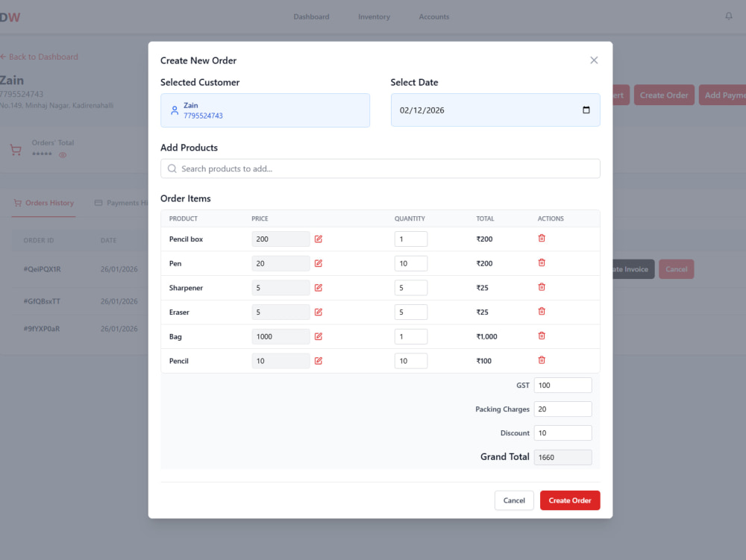Click Sharpener product name
This screenshot has height=560, width=746.
[186, 288]
